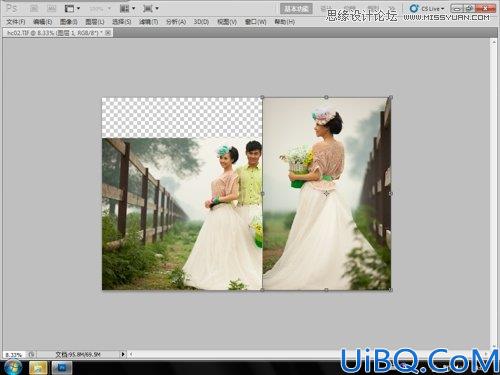Click the zoom percentage field 8.33%
This screenshot has height=375, width=500.
pyautogui.click(x=14, y=355)
